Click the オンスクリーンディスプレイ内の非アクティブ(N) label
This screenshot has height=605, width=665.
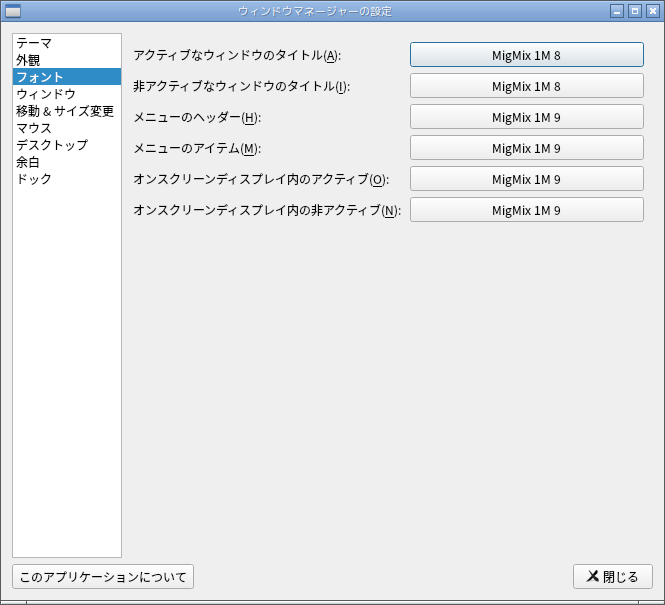[x=267, y=210]
